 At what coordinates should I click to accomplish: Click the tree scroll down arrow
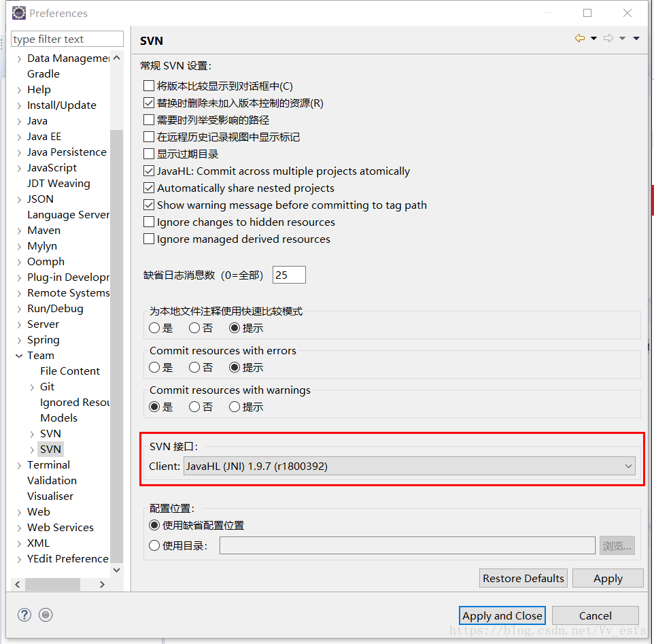pyautogui.click(x=117, y=570)
